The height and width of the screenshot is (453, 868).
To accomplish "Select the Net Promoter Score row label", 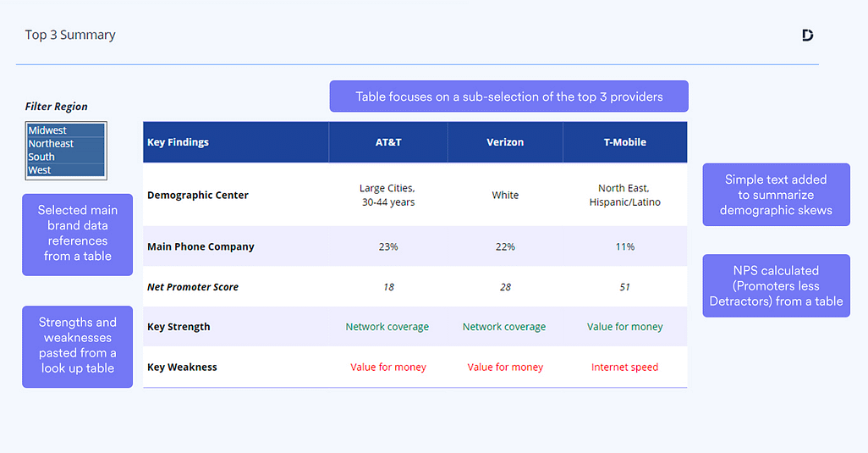I will [x=193, y=287].
